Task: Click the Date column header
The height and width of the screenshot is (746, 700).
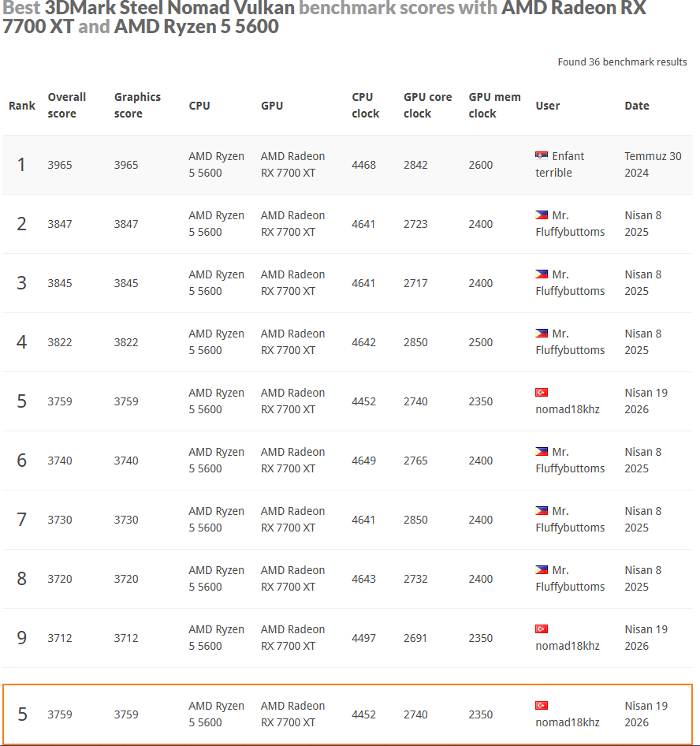Action: pos(637,106)
